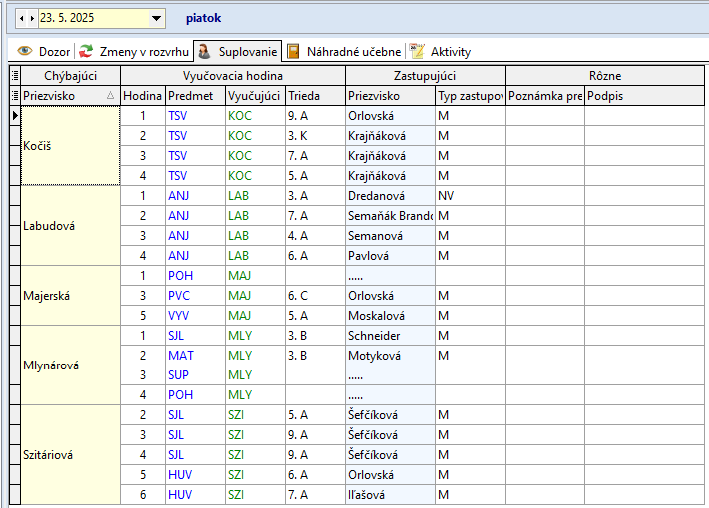
Task: Click Semanová substitute for class 4. A
Action: (390, 236)
